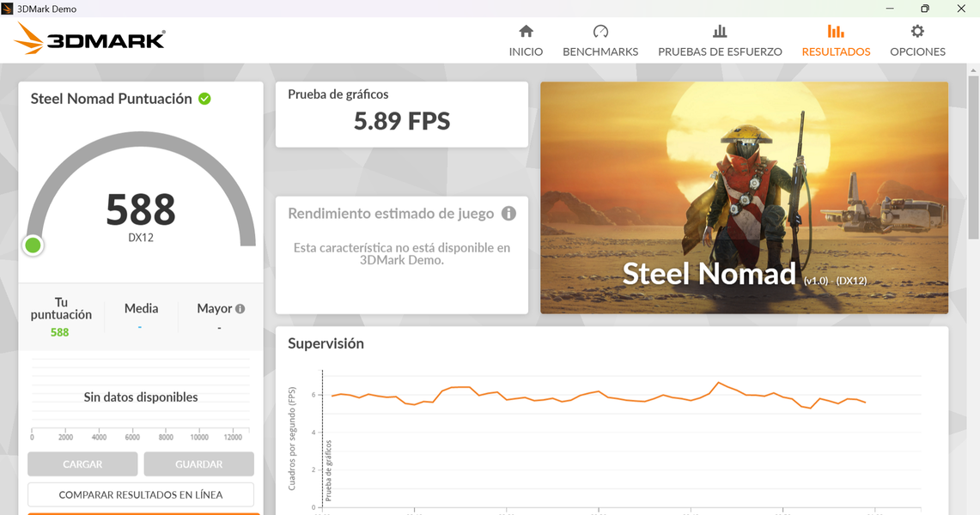Viewport: 980px width, 515px height.
Task: Click the Steel Nomad artwork image
Action: 744,197
